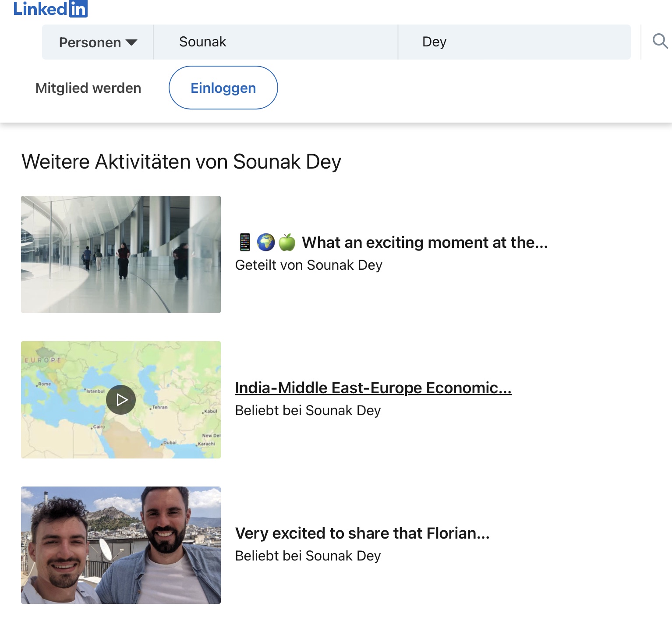Click the globe emoji in post title

click(266, 242)
